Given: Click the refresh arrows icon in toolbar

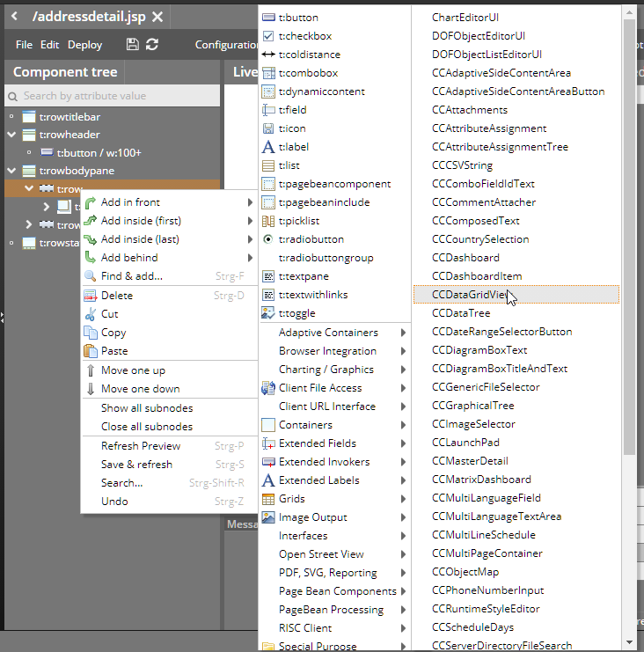Looking at the screenshot, I should coord(152,45).
